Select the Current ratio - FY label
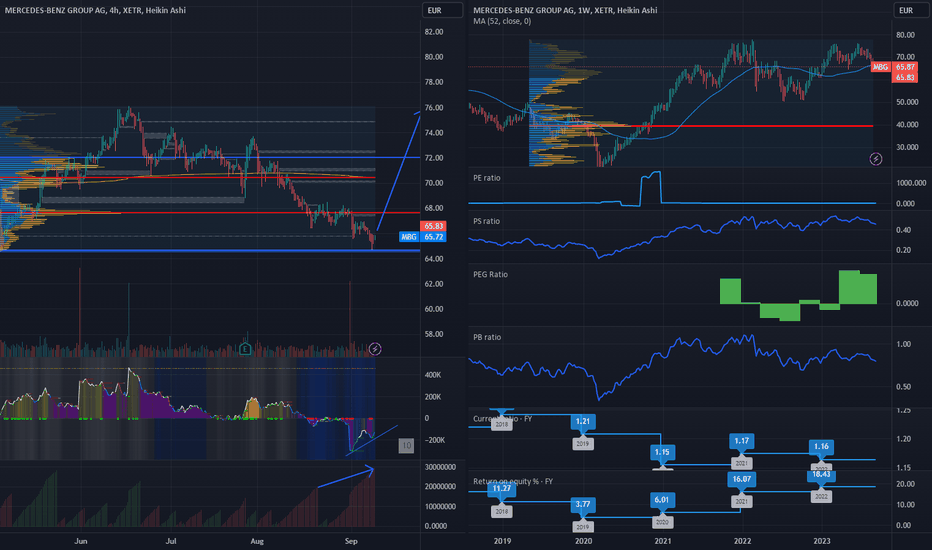The height and width of the screenshot is (550, 932). point(502,419)
